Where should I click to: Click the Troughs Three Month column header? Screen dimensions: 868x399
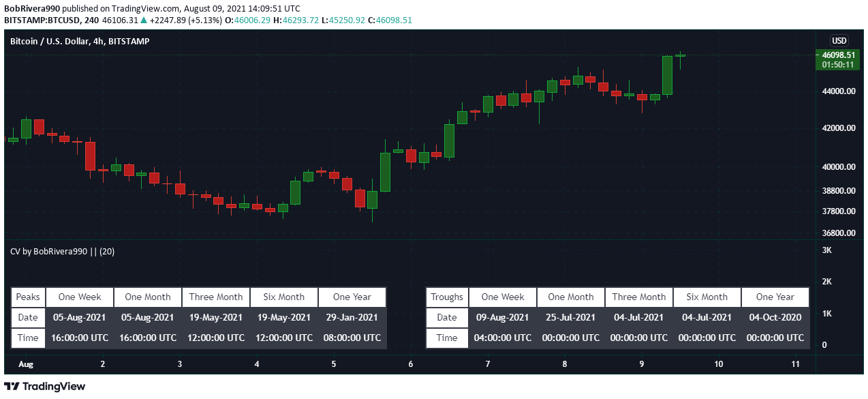click(639, 297)
